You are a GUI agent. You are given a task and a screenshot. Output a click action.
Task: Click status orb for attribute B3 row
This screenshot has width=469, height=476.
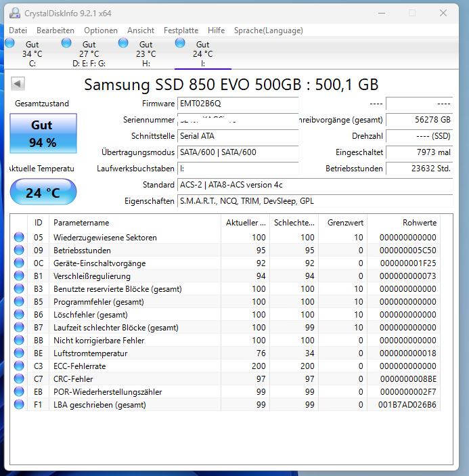pyautogui.click(x=19, y=288)
